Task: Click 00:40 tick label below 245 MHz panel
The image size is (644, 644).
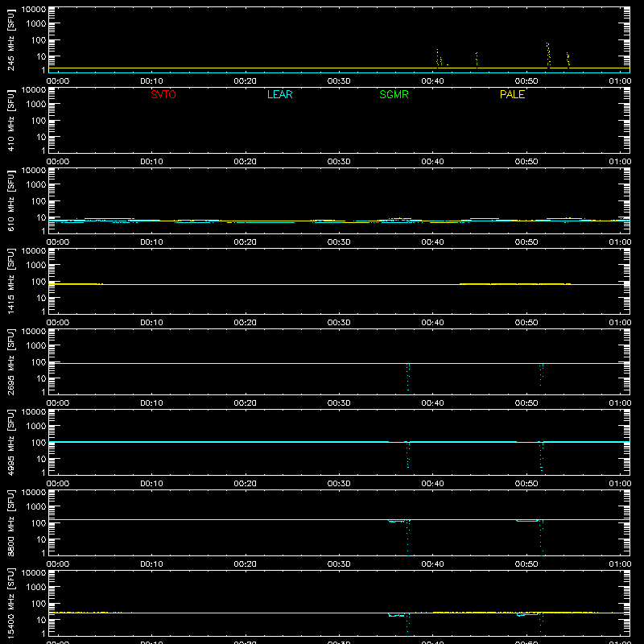Action: click(432, 81)
